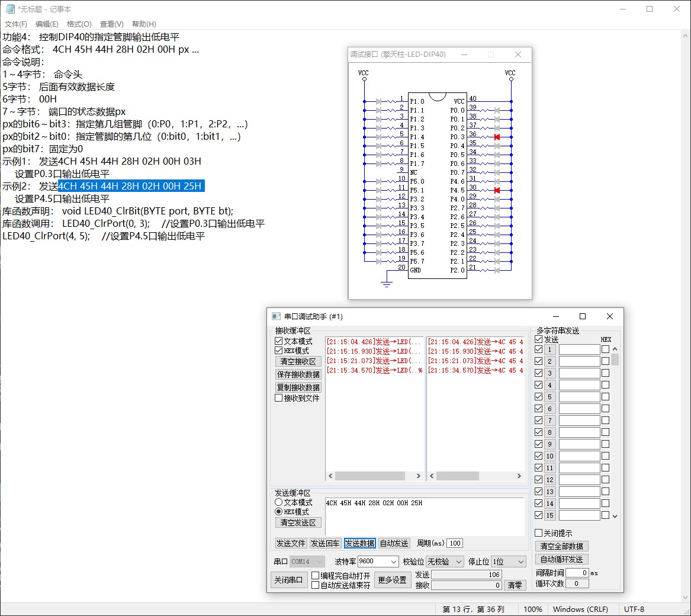
Task: Open the 编辑(E) menu in Notepad
Action: pos(47,24)
